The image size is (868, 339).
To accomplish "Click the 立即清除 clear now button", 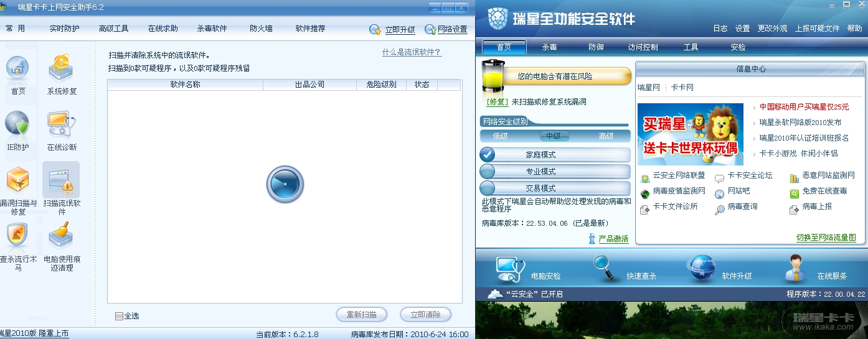I will [x=426, y=314].
